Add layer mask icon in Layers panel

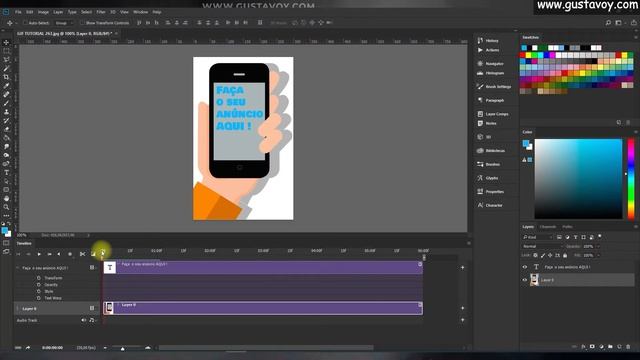[592, 347]
